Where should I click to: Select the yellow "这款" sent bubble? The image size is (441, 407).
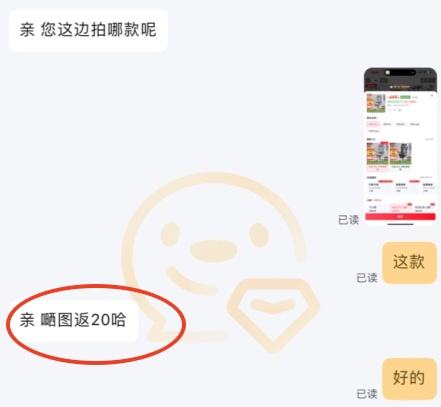click(409, 263)
